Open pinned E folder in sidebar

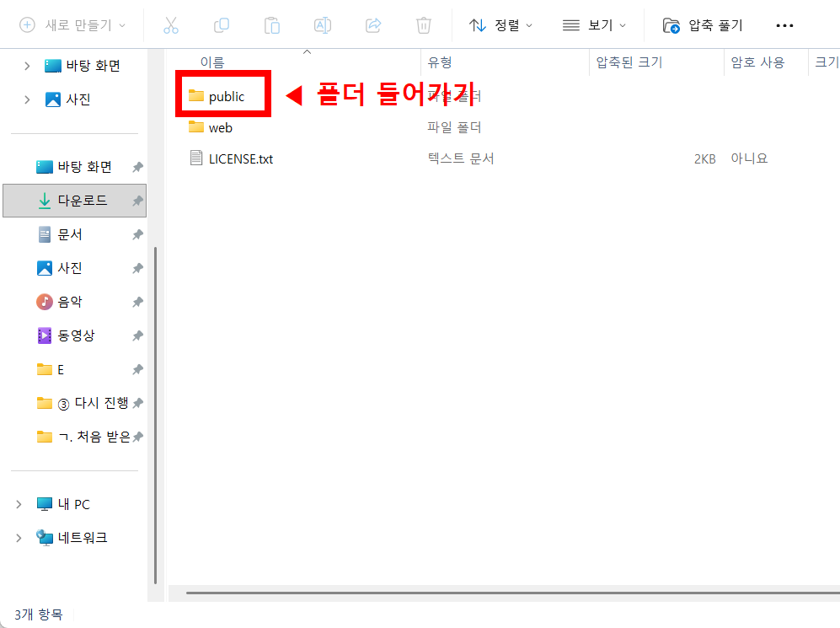(51, 369)
